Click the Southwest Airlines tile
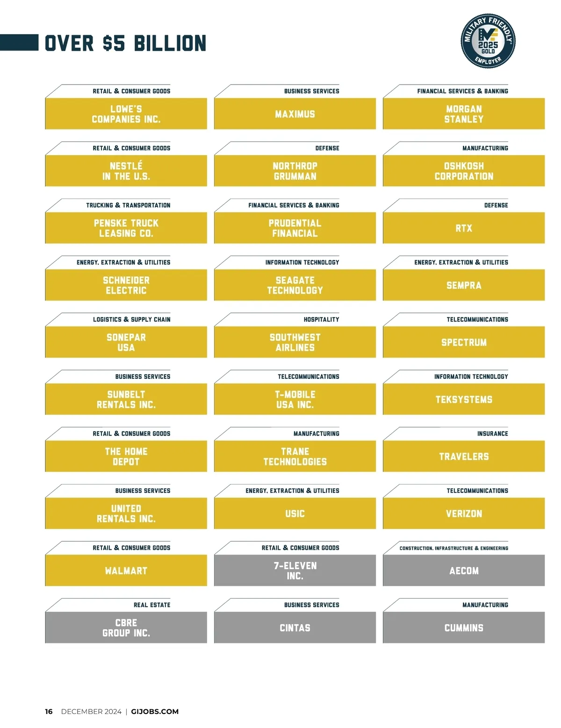The height and width of the screenshot is (728, 561). [x=295, y=342]
